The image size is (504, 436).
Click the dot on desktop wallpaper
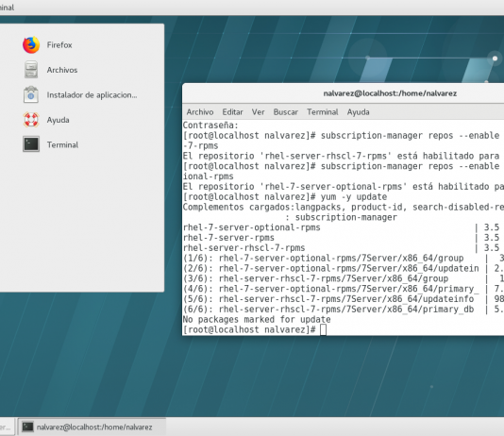495,59
